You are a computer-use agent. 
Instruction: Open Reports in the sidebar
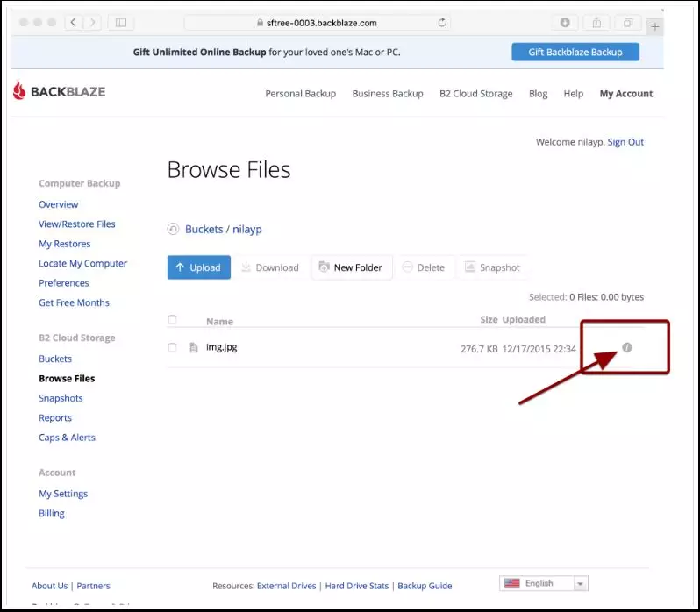coord(55,418)
